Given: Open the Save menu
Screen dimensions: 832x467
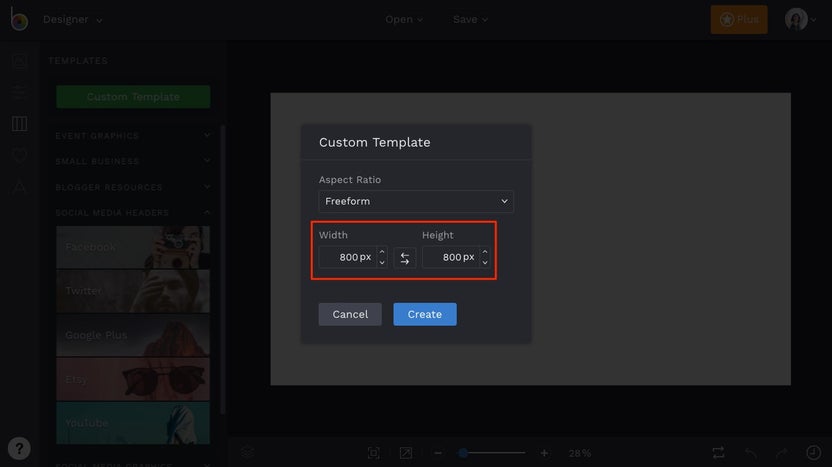Looking at the screenshot, I should pyautogui.click(x=470, y=20).
